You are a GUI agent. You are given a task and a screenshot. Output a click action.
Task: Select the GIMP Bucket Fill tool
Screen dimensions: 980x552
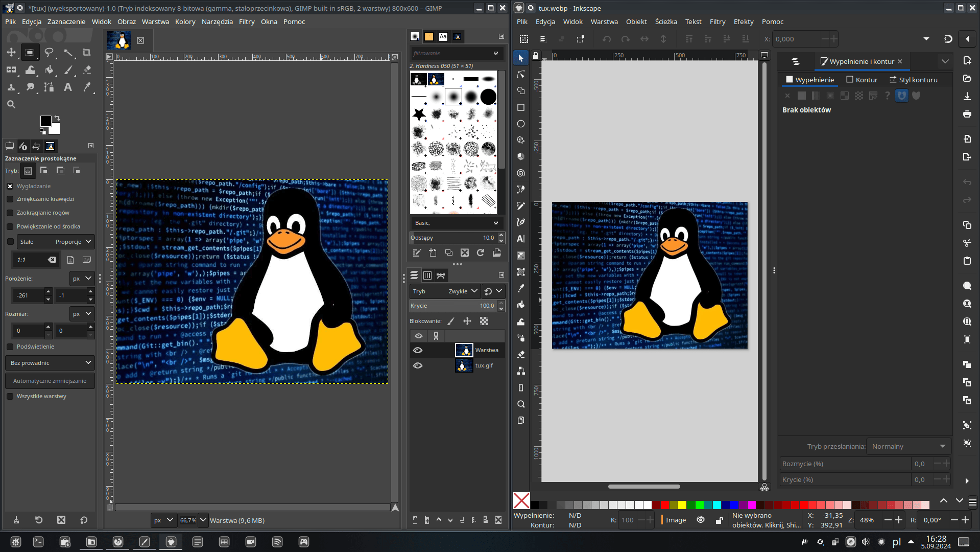point(49,70)
